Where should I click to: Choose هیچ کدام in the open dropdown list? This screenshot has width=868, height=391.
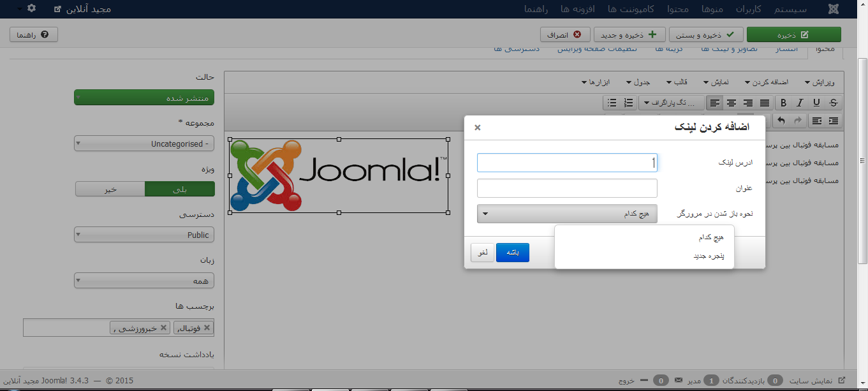pyautogui.click(x=644, y=237)
